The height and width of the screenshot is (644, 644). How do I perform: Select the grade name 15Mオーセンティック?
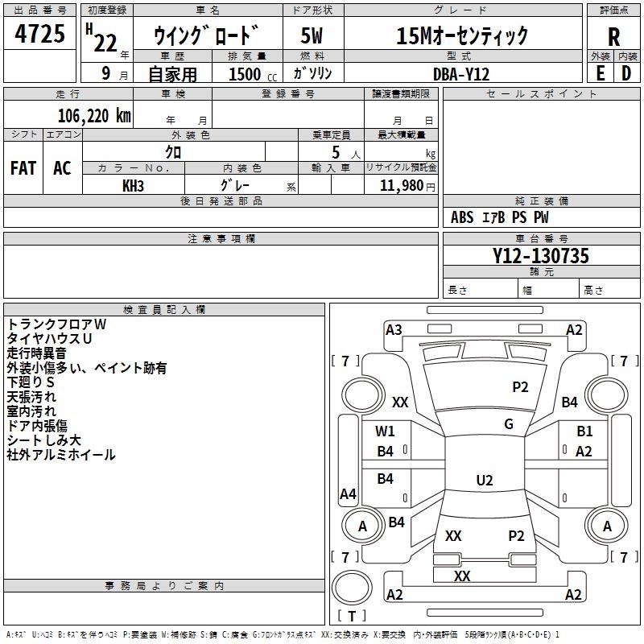pyautogui.click(x=462, y=35)
